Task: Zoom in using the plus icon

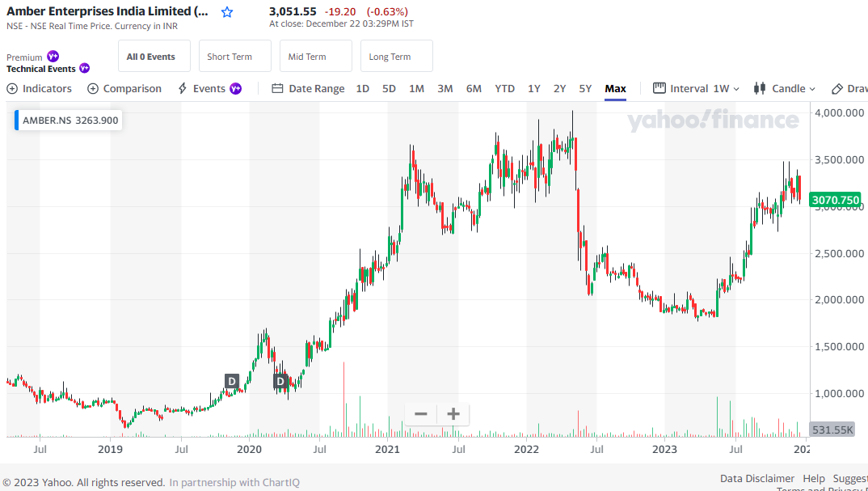Action: pyautogui.click(x=453, y=414)
